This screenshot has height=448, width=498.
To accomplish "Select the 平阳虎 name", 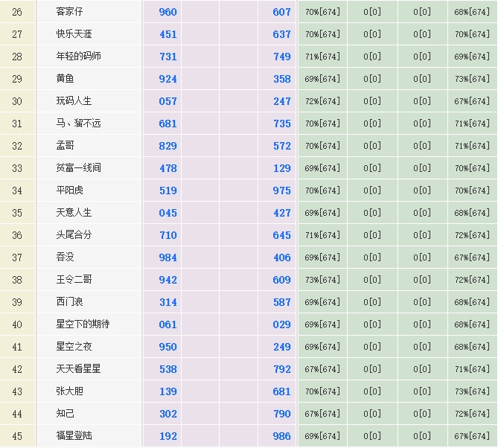I will click(x=70, y=191).
